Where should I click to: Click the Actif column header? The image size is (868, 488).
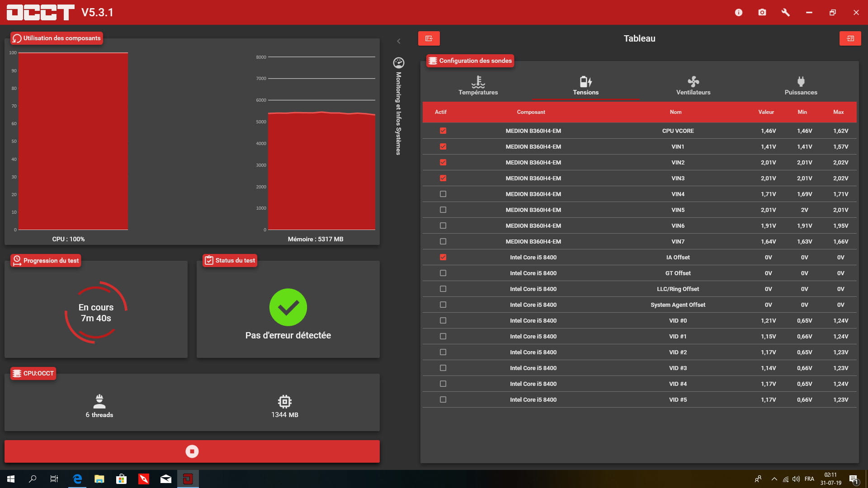point(441,112)
